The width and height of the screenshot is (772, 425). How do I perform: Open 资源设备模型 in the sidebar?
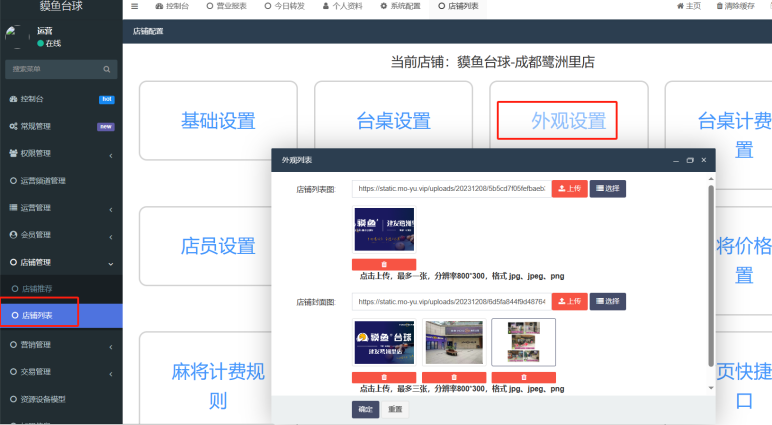click(61, 399)
